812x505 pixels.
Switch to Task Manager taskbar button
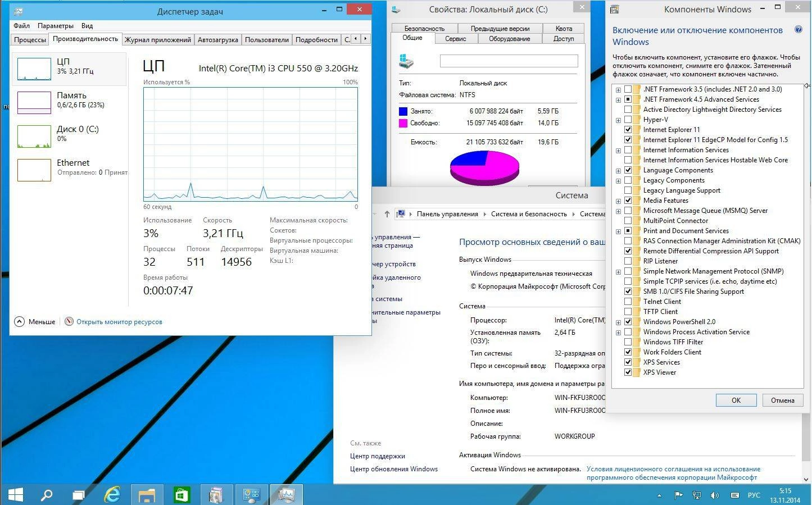(x=287, y=494)
